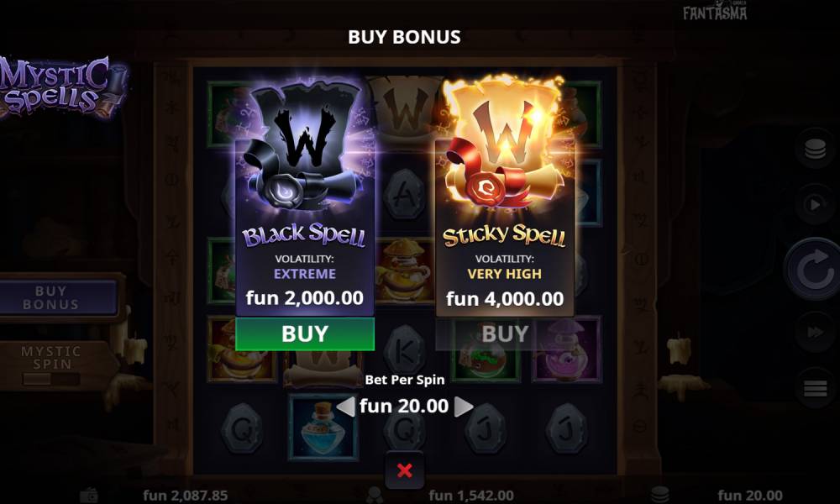The width and height of the screenshot is (840, 504).
Task: Close the Buy Bonus dialog
Action: coord(405,470)
